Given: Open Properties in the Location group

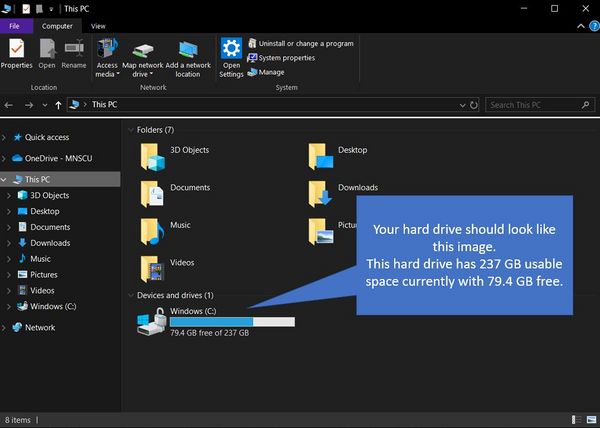Looking at the screenshot, I should (x=16, y=54).
